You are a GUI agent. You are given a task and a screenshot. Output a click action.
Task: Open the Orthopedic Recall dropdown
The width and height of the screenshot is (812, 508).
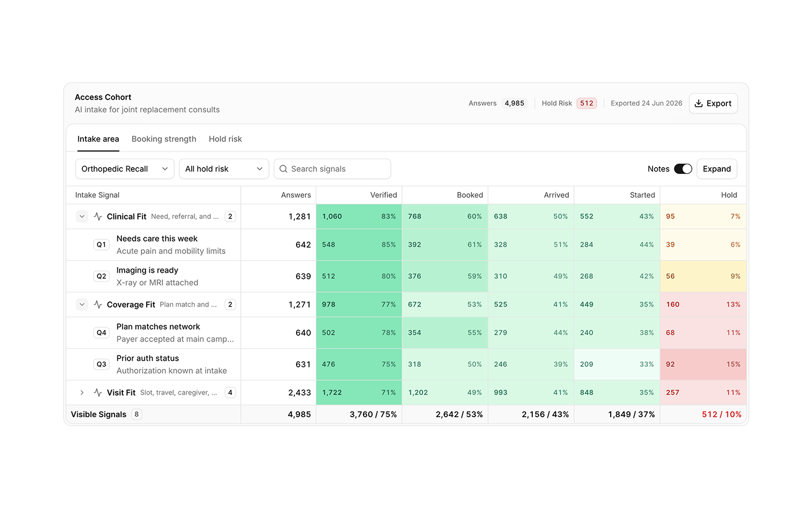point(125,169)
